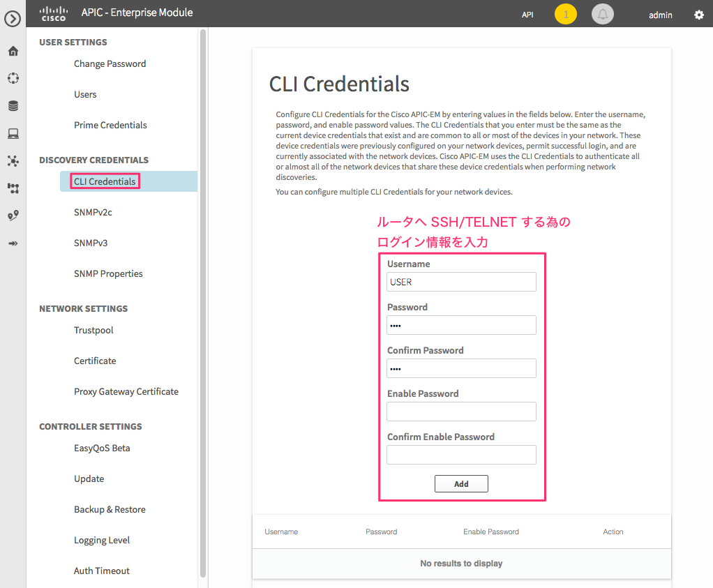
Task: Open SNMPv3 credentials page
Action: pyautogui.click(x=91, y=243)
